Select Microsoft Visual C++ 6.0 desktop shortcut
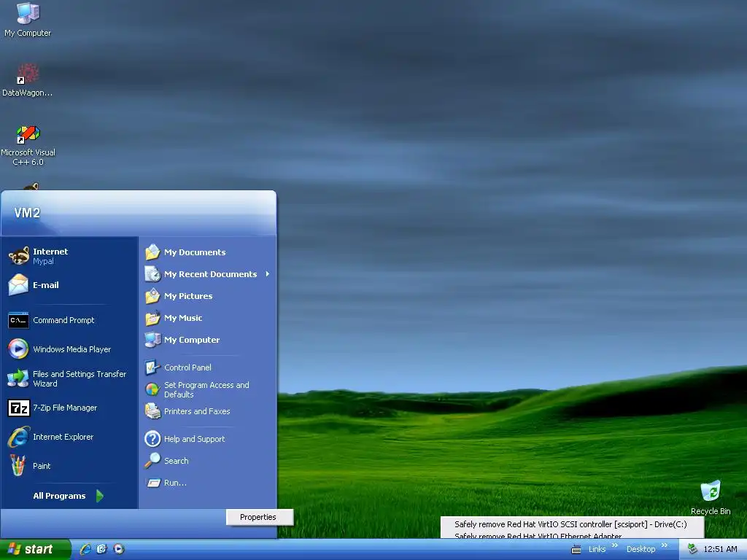Image resolution: width=747 pixels, height=560 pixels. pos(28,145)
